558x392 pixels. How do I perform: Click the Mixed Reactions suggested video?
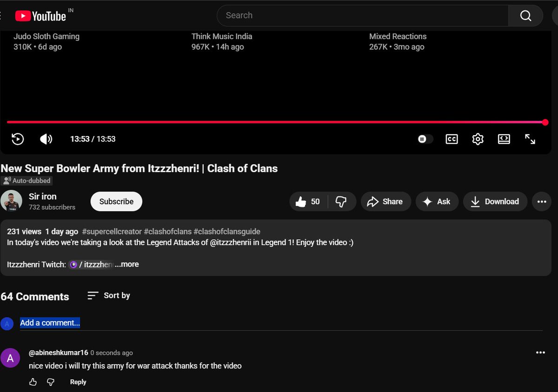(x=398, y=36)
